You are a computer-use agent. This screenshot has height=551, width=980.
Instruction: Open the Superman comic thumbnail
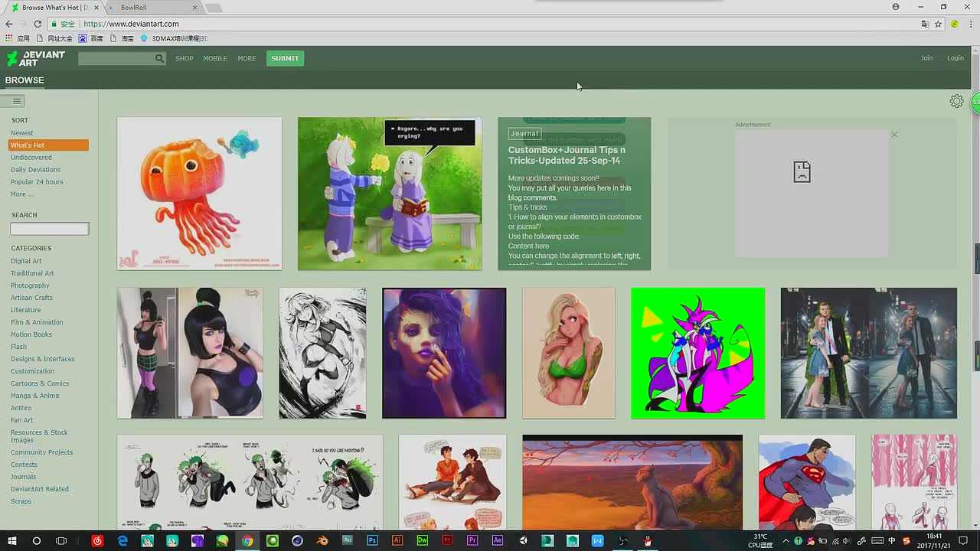pyautogui.click(x=807, y=481)
